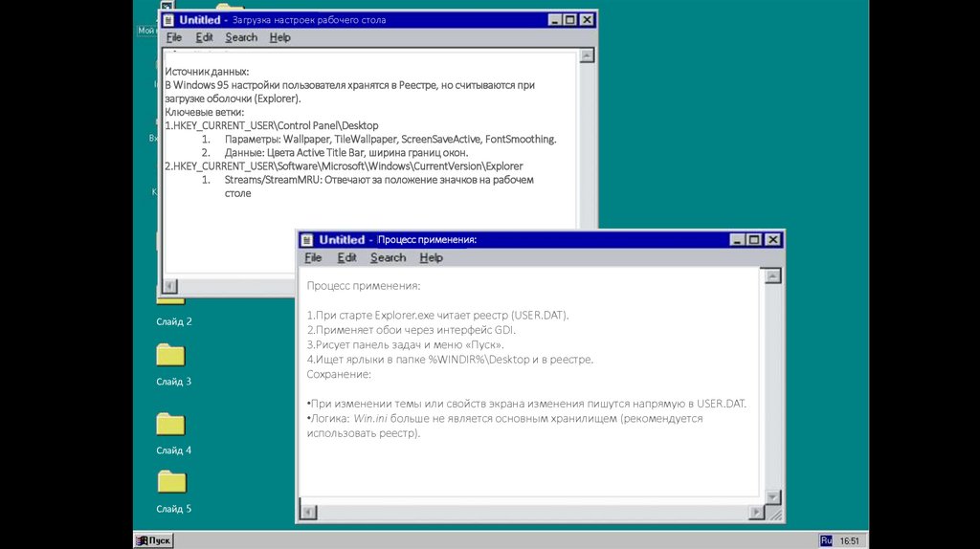The width and height of the screenshot is (980, 549).
Task: Click the line starting 'При изменении темы'
Action: point(527,405)
